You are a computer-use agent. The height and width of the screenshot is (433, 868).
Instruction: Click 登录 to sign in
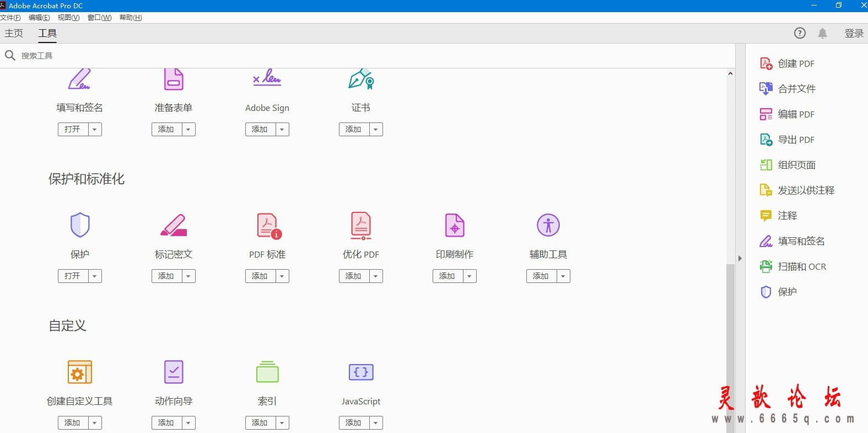[854, 33]
